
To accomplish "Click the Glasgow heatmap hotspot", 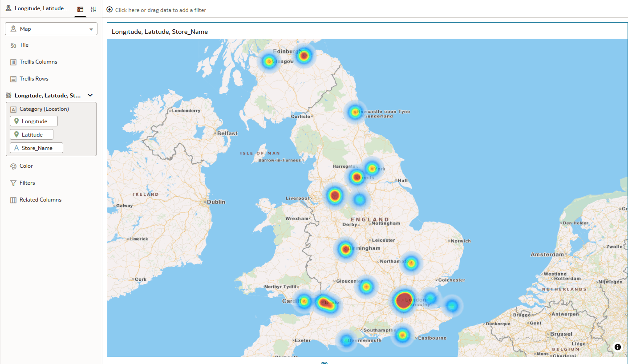I will pos(269,61).
